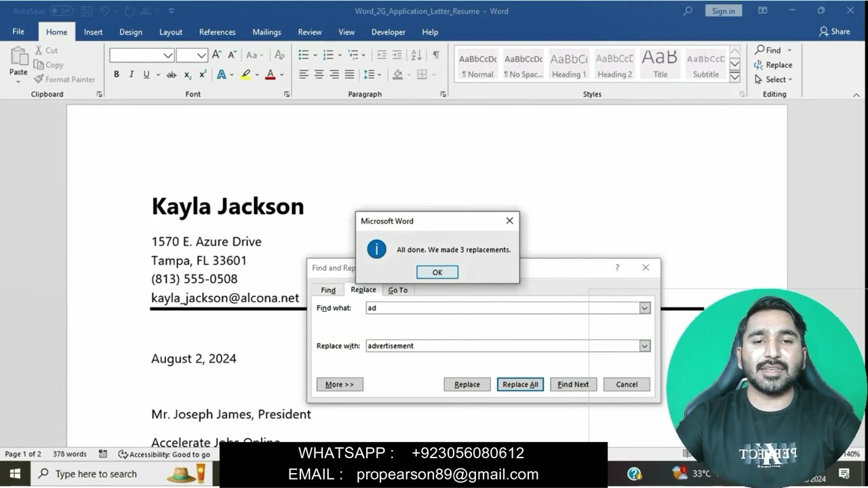Image resolution: width=868 pixels, height=488 pixels.
Task: Open Font dialog launcher
Action: (x=286, y=94)
